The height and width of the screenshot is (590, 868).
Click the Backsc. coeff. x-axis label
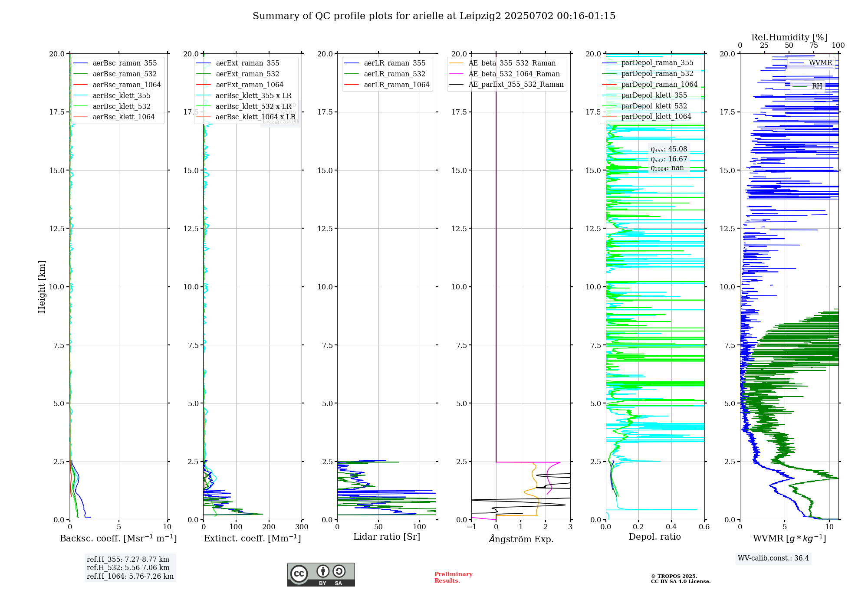(x=118, y=538)
